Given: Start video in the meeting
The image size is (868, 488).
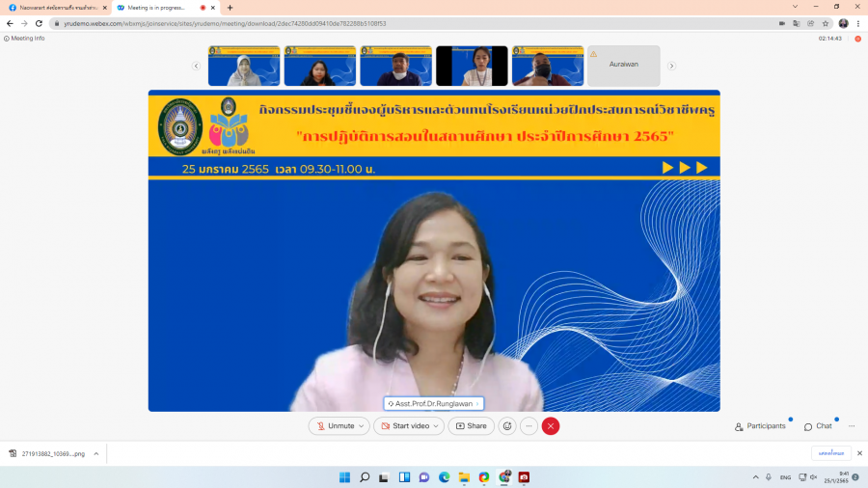Looking at the screenshot, I should [x=404, y=425].
